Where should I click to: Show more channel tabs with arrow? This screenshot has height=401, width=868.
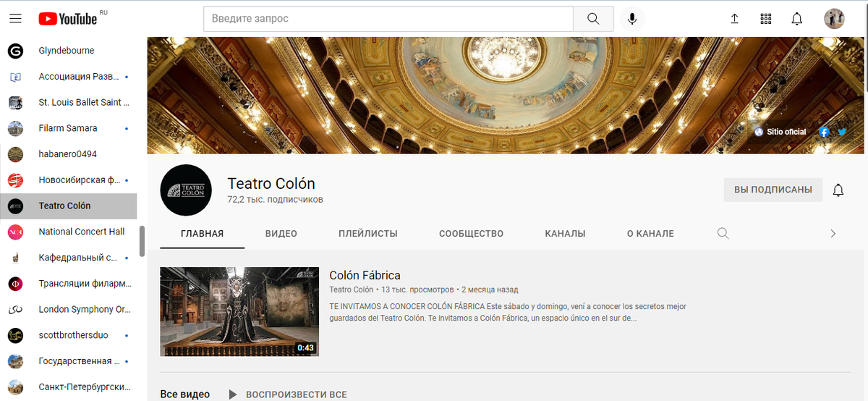(x=833, y=233)
